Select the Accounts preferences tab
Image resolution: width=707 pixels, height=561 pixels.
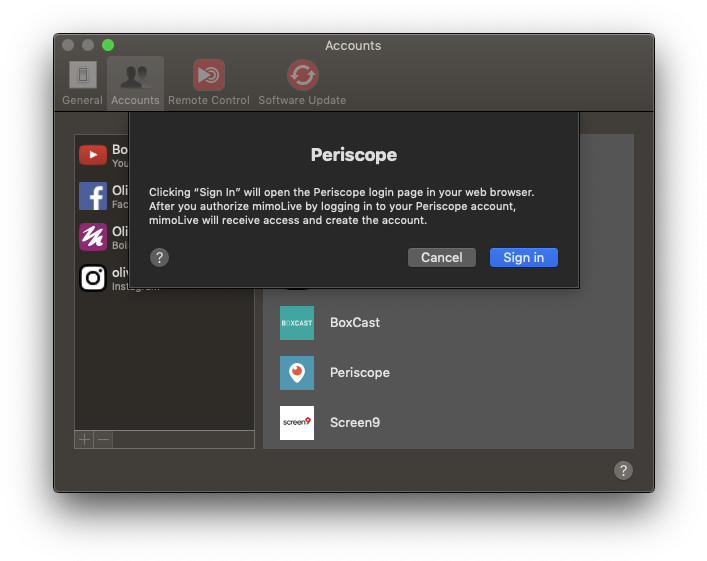tap(135, 83)
